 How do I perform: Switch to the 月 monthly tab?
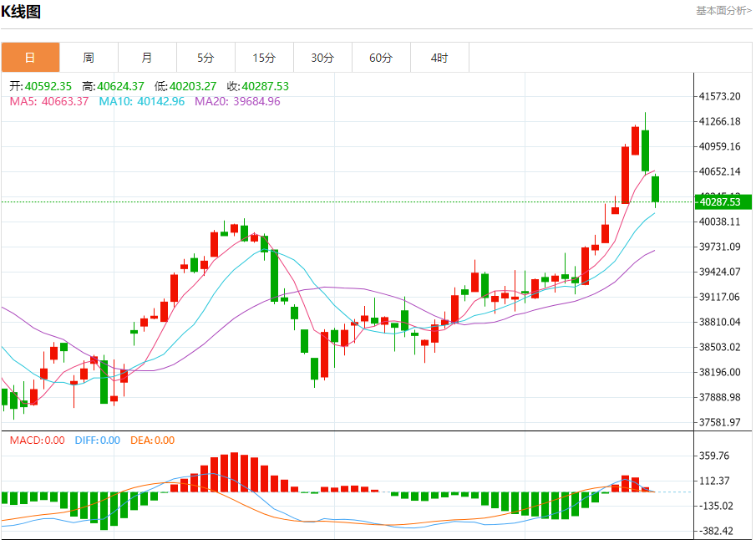147,58
